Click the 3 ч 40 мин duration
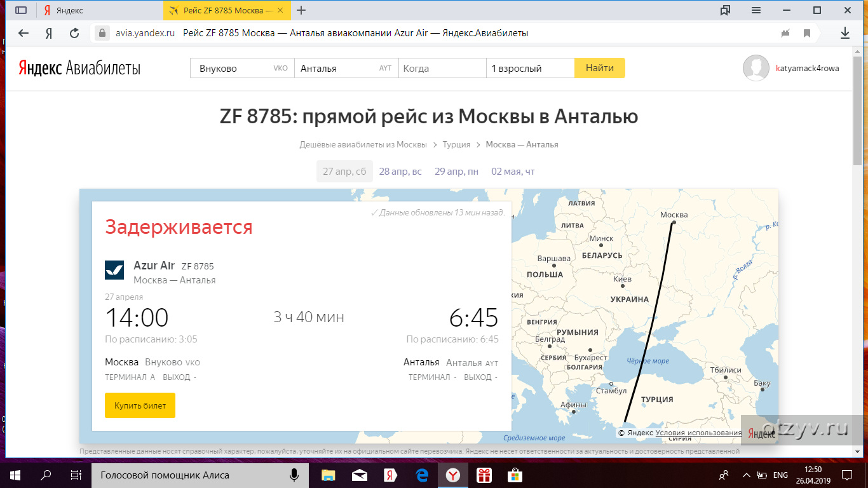Viewport: 868px width, 488px height. click(x=309, y=316)
